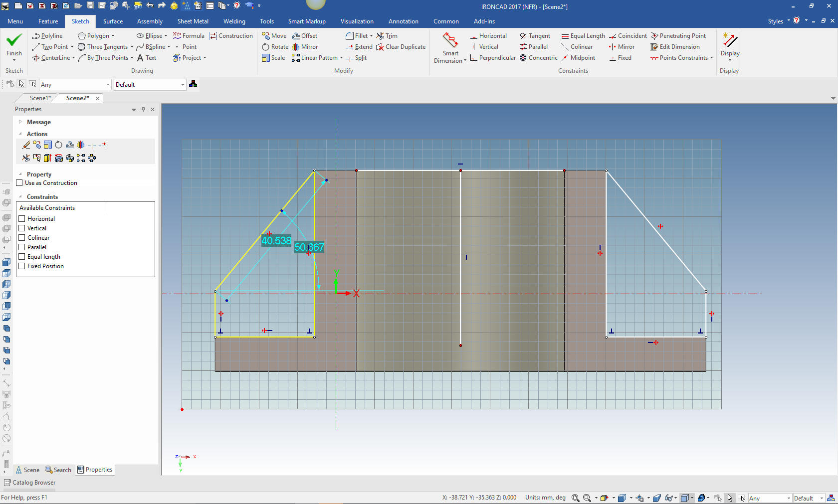The height and width of the screenshot is (504, 838).
Task: Click the 40.538 dimension value
Action: click(276, 241)
